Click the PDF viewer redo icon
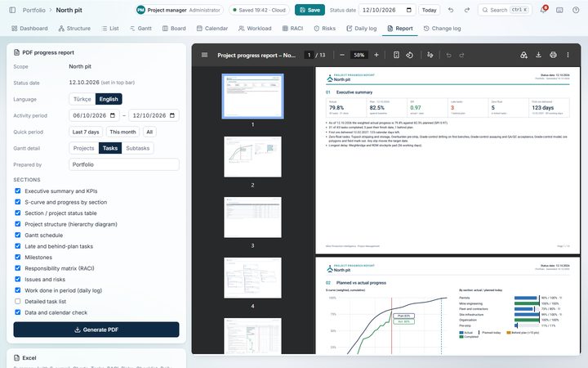The width and height of the screenshot is (588, 368). [x=461, y=55]
